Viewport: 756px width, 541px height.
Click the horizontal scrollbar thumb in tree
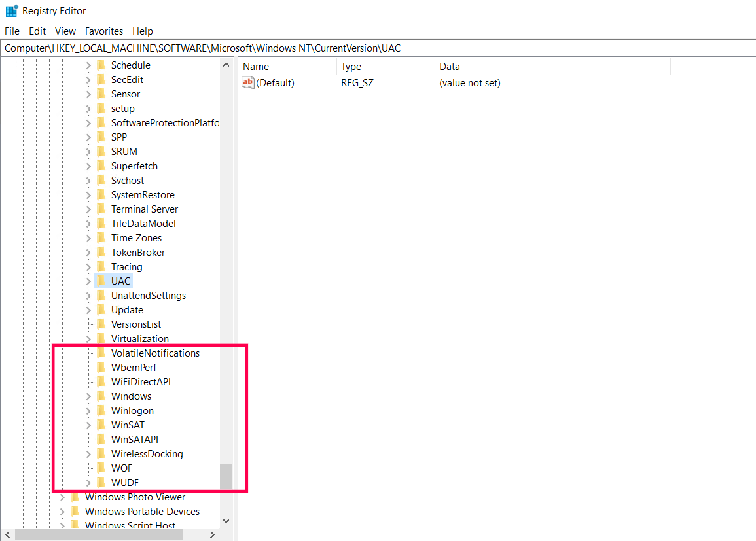coord(99,534)
